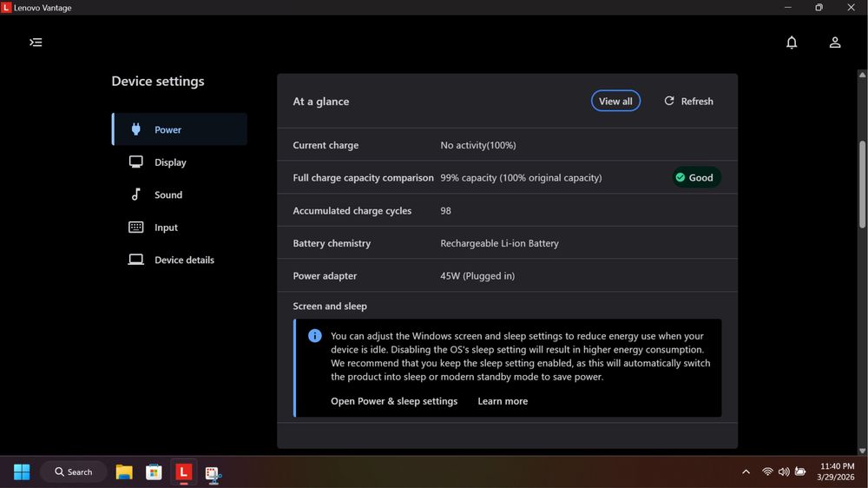Click the Accumulated charge cycles label
Image resolution: width=868 pixels, height=488 pixels.
point(352,210)
